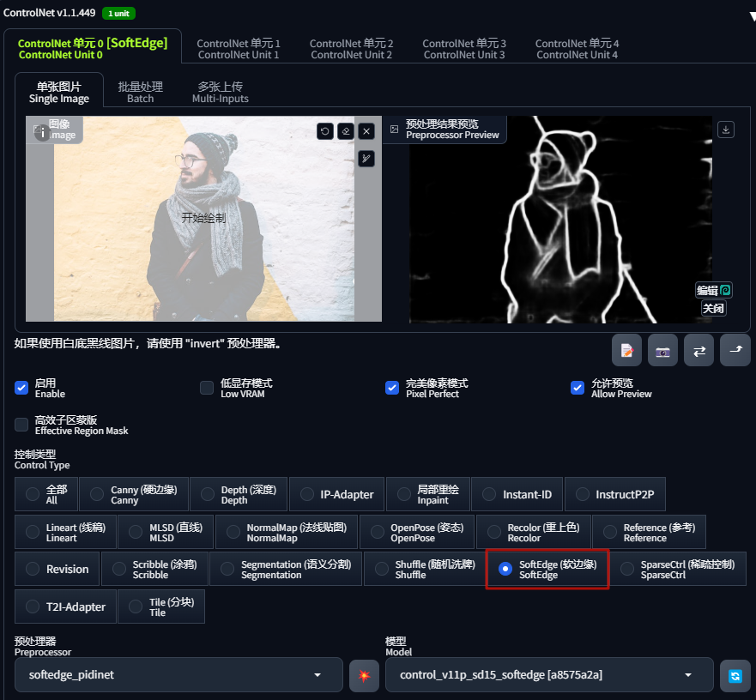Select the Canny control type
The height and width of the screenshot is (700, 756).
[x=134, y=494]
